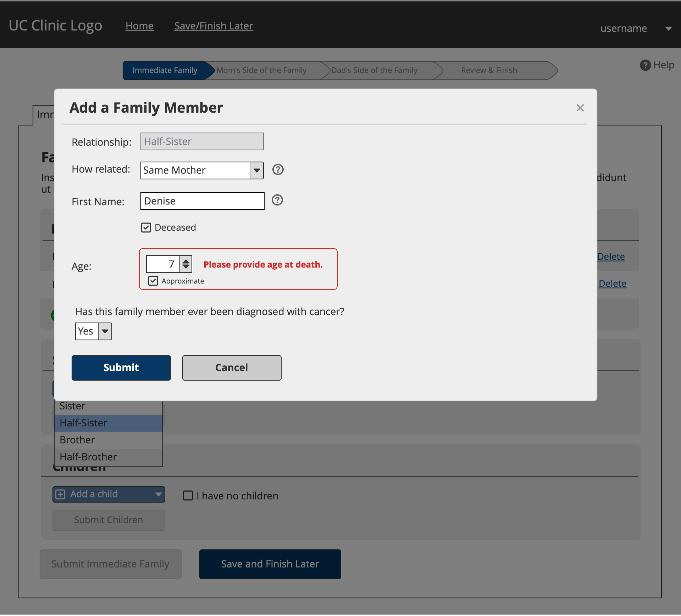Toggle the Approximate age checkbox
The height and width of the screenshot is (616, 681).
click(x=153, y=281)
